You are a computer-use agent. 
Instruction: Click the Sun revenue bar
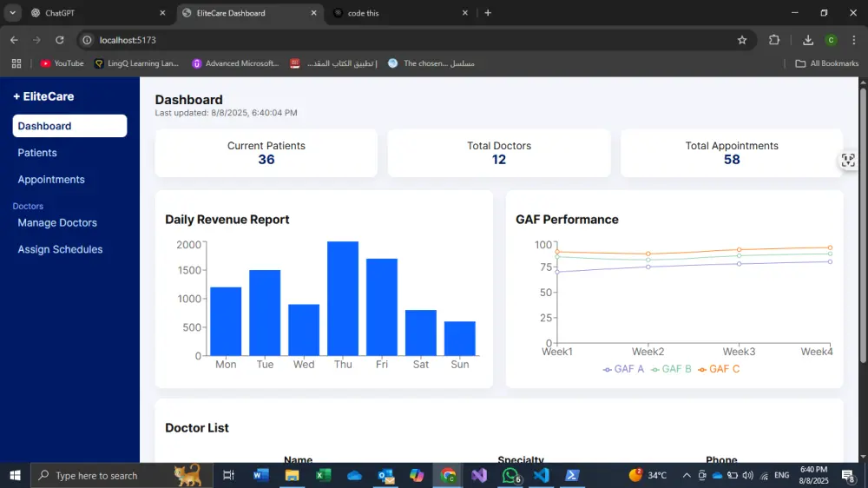pyautogui.click(x=460, y=339)
